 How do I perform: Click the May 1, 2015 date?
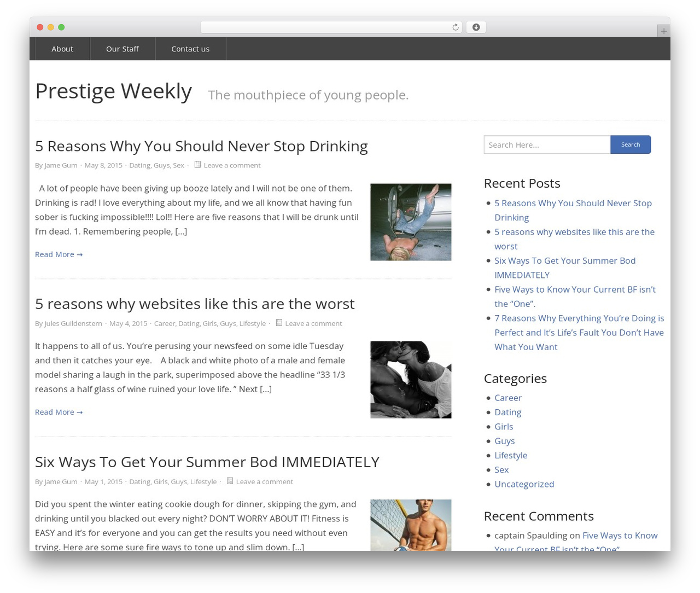(103, 481)
